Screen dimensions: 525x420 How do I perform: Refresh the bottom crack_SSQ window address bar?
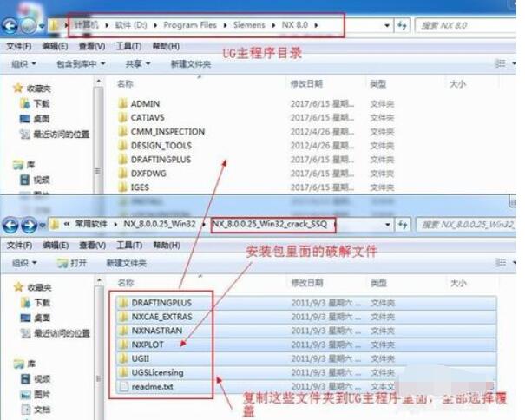point(403,225)
